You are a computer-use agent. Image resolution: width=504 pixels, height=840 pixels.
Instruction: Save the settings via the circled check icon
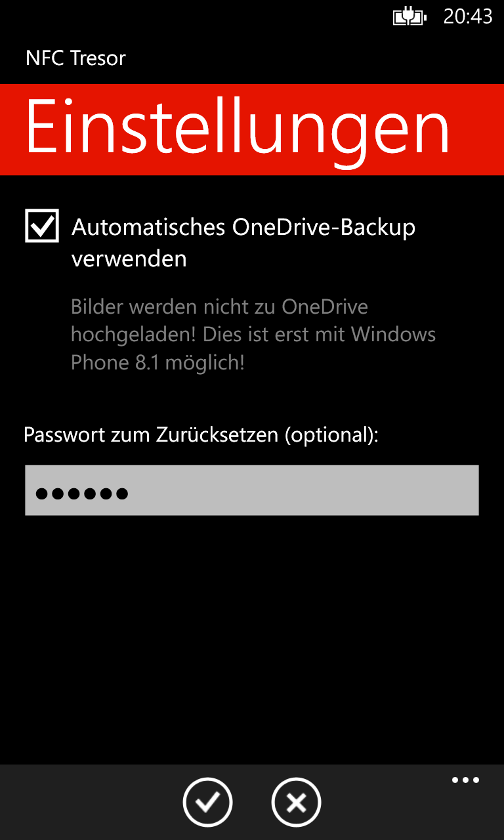(x=207, y=802)
